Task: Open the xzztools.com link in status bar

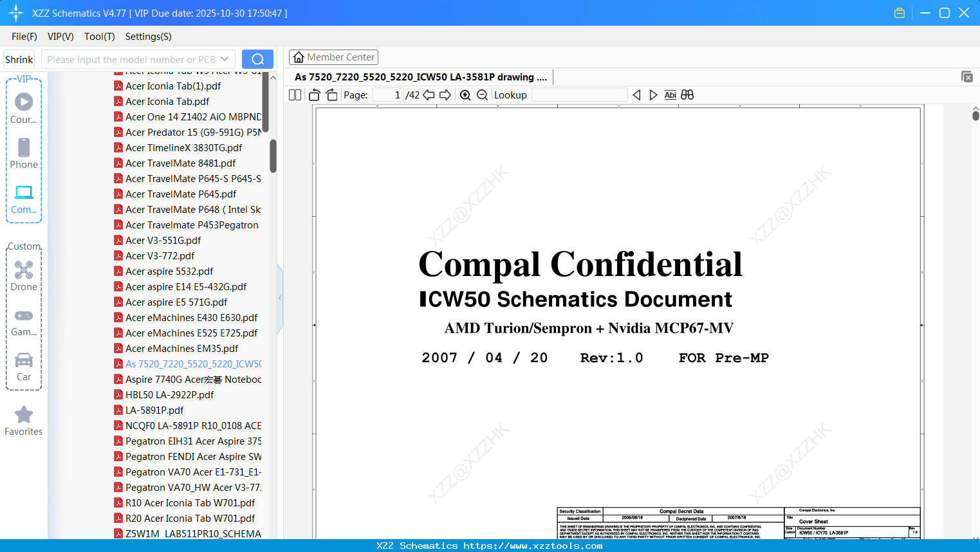Action: coord(533,546)
